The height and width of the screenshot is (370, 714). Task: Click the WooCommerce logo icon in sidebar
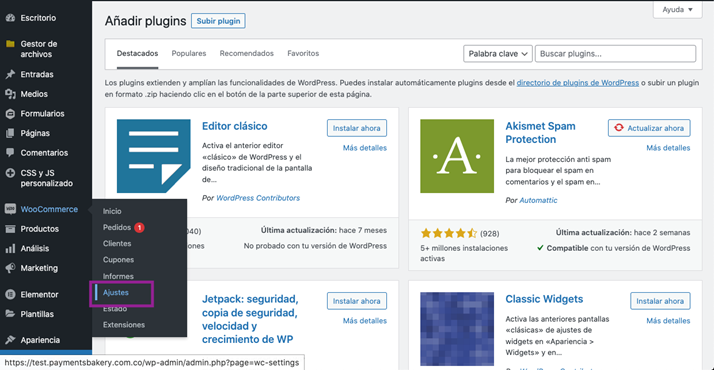(x=10, y=209)
